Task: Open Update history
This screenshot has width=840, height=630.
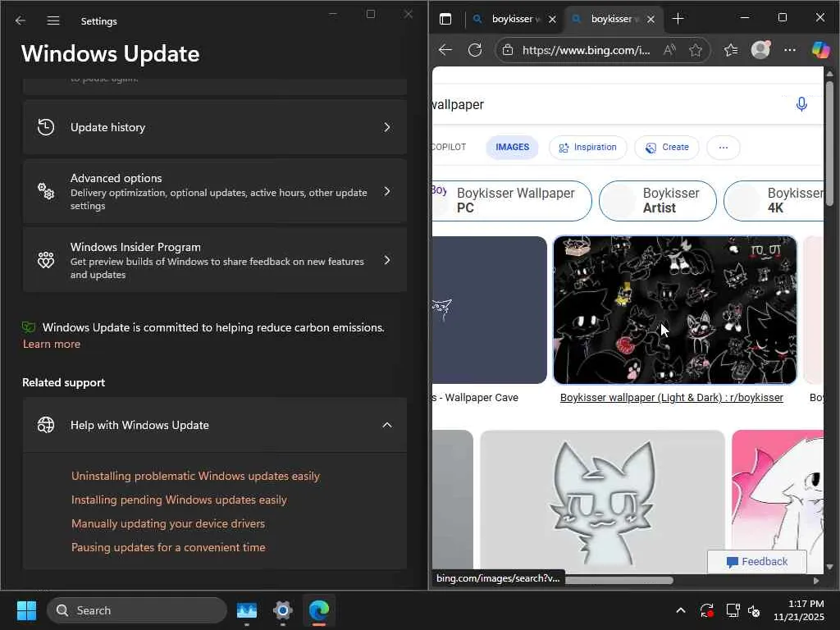Action: tap(214, 127)
